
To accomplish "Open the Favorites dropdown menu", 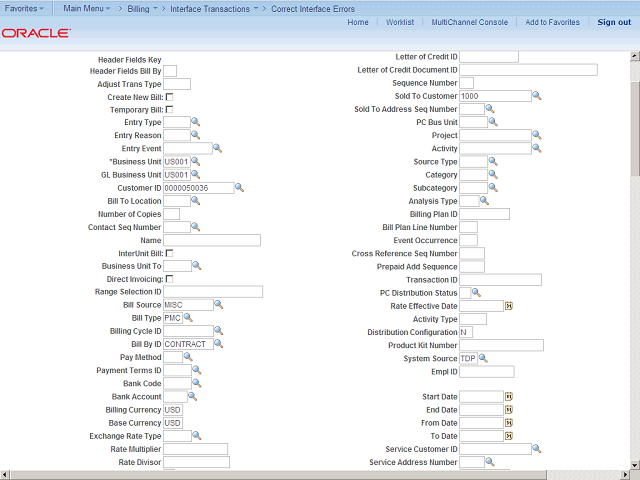I will tap(24, 8).
